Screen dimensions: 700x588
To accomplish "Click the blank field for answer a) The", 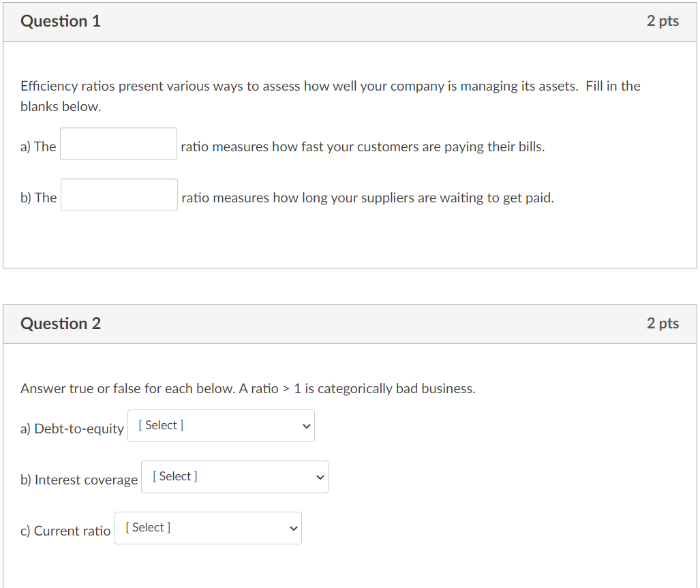I will point(119,144).
